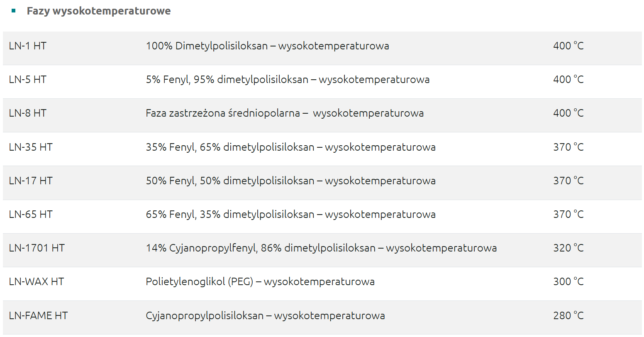Select LN-35 HT in the table

(31, 147)
